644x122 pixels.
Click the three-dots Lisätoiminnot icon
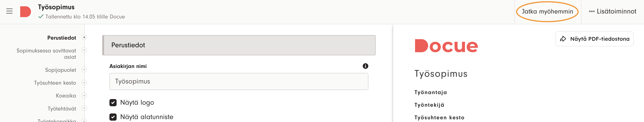[x=592, y=11]
